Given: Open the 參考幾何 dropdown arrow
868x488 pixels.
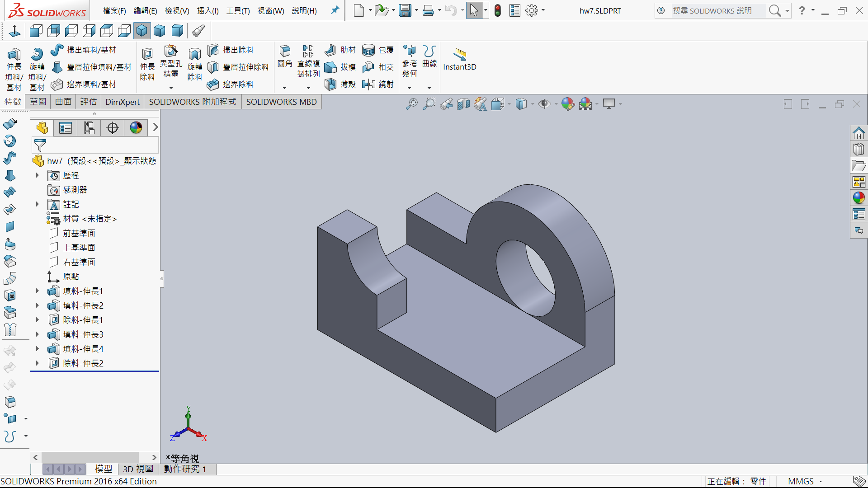Looking at the screenshot, I should 410,88.
